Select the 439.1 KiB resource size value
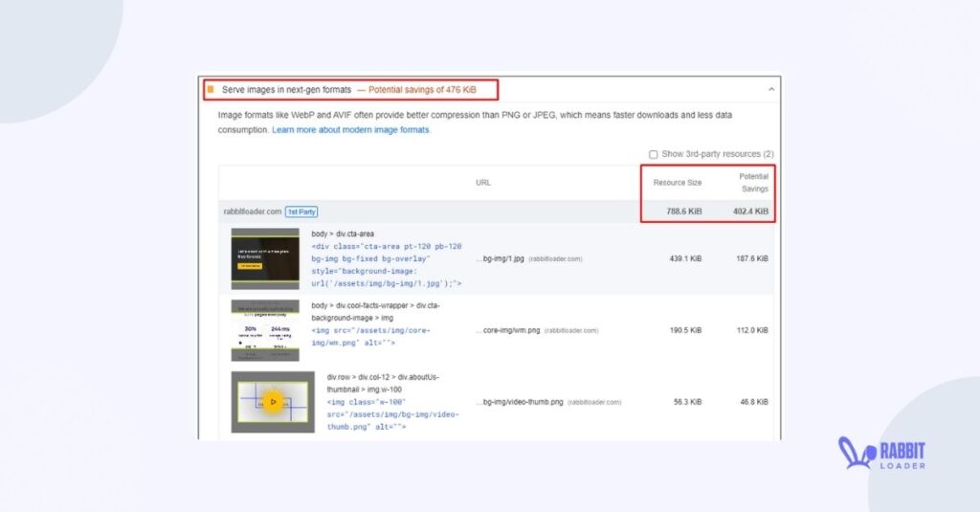Image resolution: width=980 pixels, height=512 pixels. pos(685,258)
